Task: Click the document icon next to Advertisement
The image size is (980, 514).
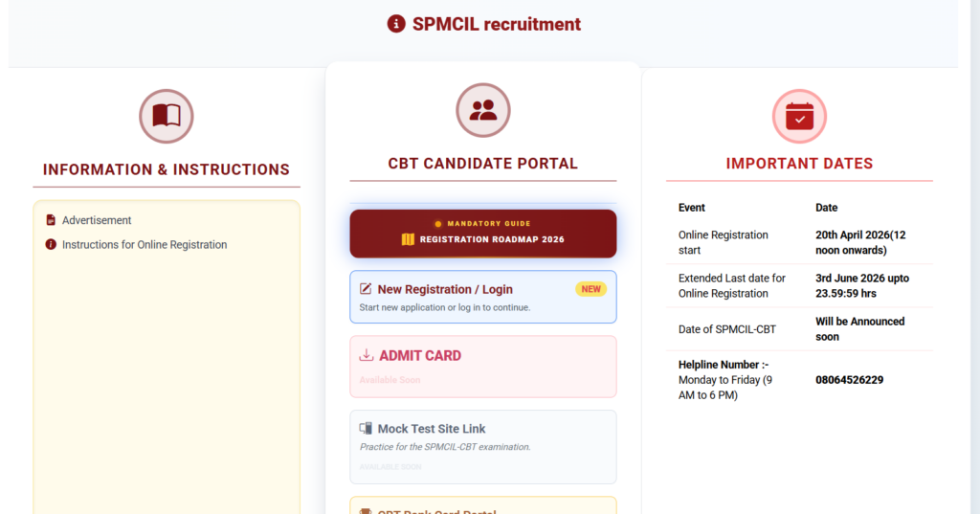Action: coord(51,220)
